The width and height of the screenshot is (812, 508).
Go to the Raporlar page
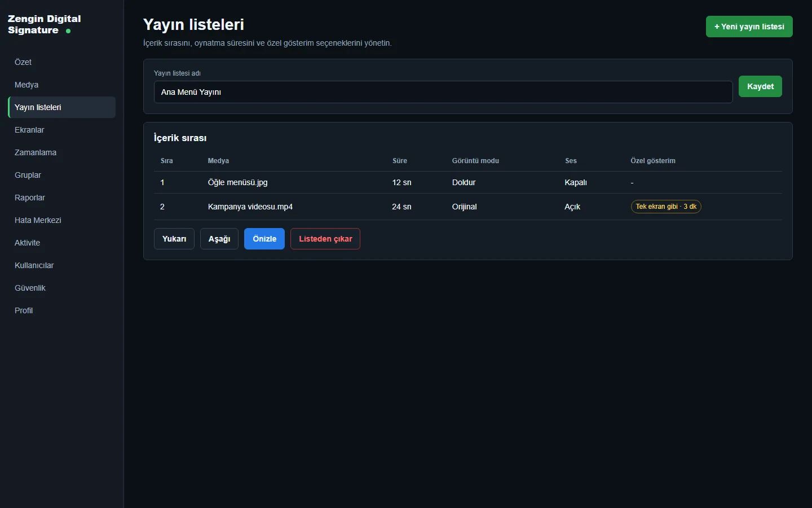point(61,198)
